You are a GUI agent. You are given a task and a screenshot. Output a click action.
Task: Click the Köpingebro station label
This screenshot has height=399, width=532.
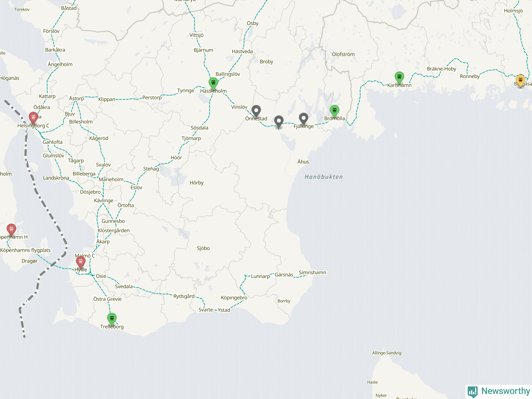(234, 298)
